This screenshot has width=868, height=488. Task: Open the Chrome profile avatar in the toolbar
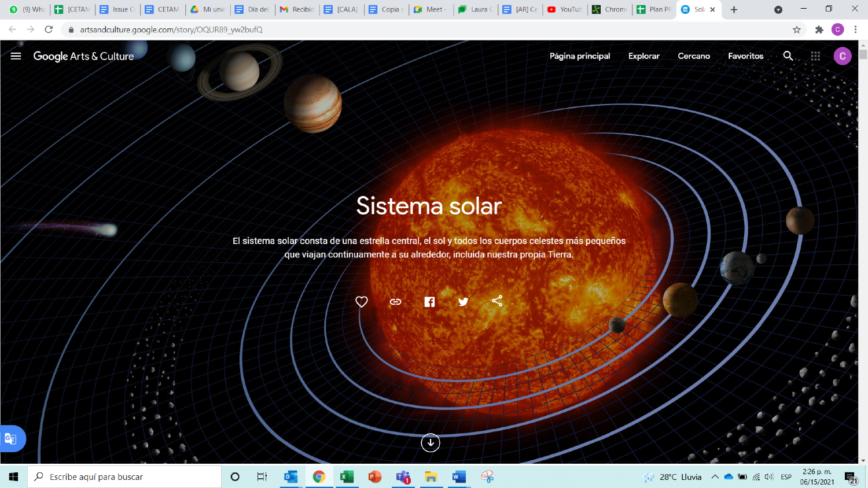837,29
